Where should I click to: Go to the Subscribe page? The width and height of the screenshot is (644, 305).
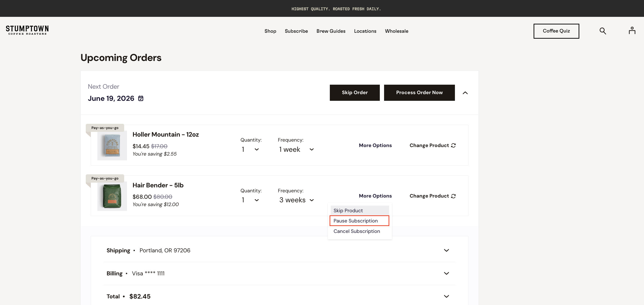point(296,31)
